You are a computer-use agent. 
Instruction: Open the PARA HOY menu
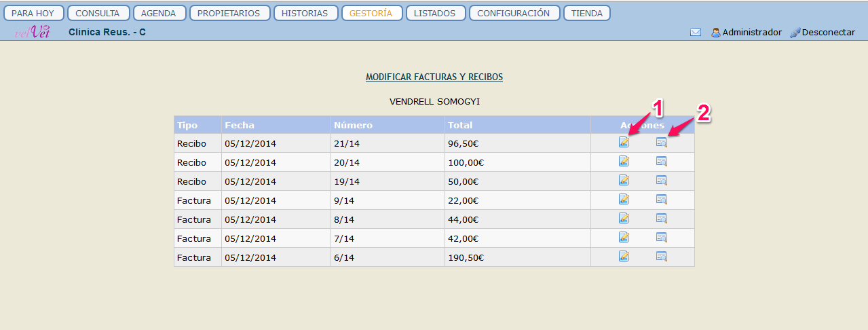pyautogui.click(x=33, y=13)
